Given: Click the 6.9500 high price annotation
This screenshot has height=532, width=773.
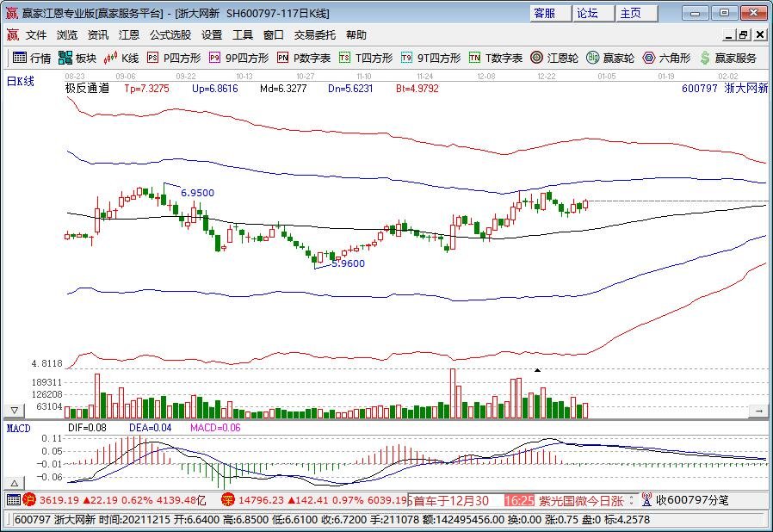Looking at the screenshot, I should point(197,193).
